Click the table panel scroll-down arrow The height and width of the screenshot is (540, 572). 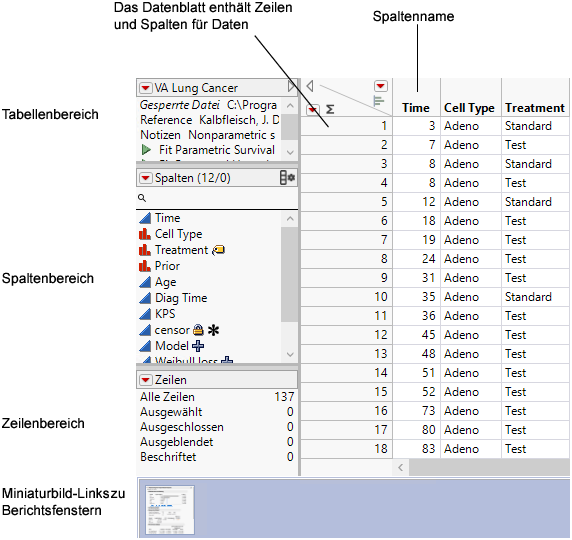(x=290, y=153)
